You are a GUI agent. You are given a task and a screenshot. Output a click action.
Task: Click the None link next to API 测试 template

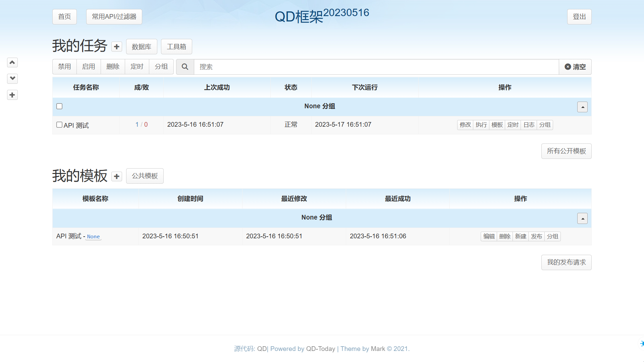[x=93, y=237]
